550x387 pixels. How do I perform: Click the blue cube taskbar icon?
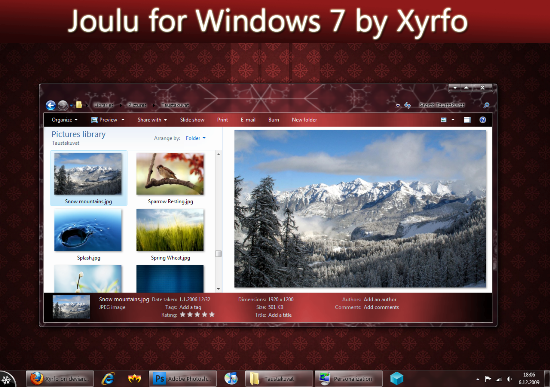click(396, 379)
